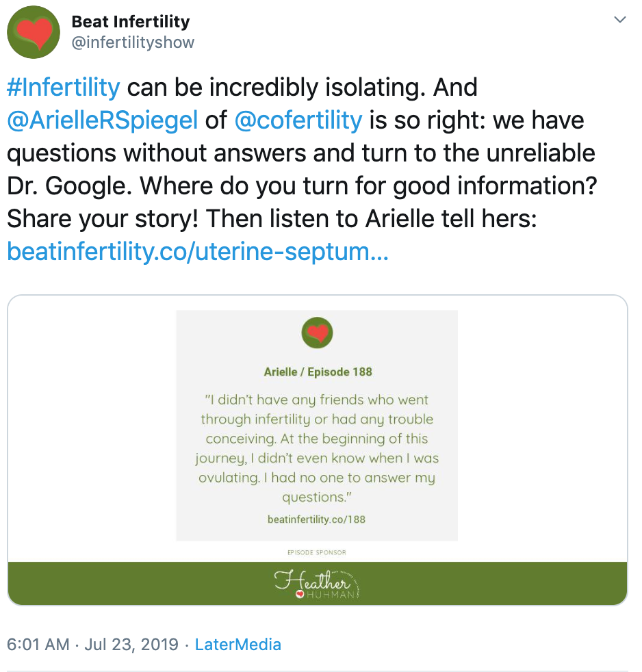Click the small heart in Huhman logo
This screenshot has width=642, height=672.
tap(300, 594)
